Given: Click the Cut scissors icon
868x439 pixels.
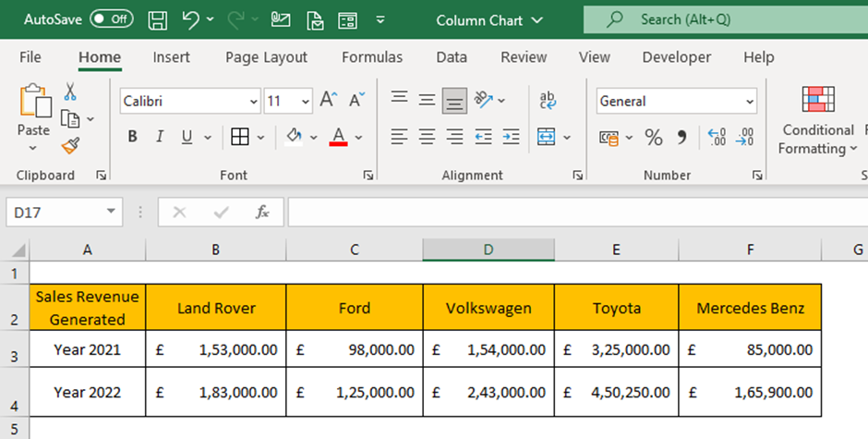Looking at the screenshot, I should pyautogui.click(x=70, y=91).
